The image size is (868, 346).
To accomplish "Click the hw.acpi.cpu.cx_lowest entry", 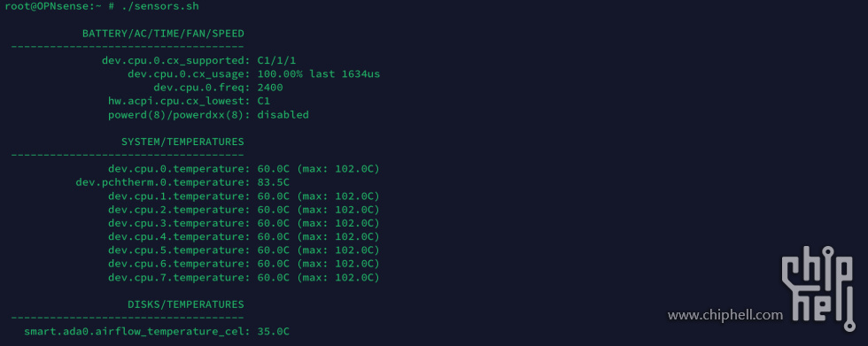I will 190,101.
